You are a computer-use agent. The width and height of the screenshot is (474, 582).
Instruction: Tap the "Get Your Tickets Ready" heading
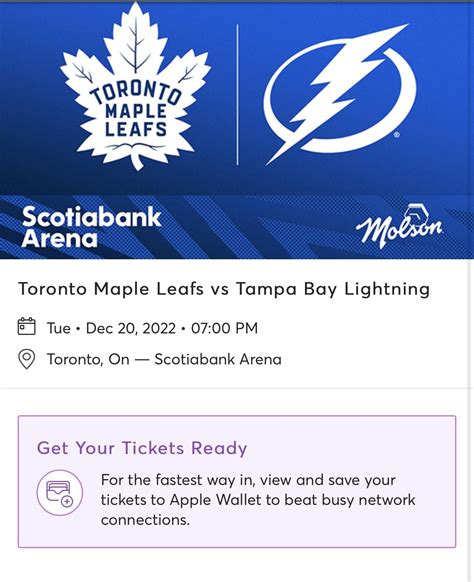click(142, 448)
